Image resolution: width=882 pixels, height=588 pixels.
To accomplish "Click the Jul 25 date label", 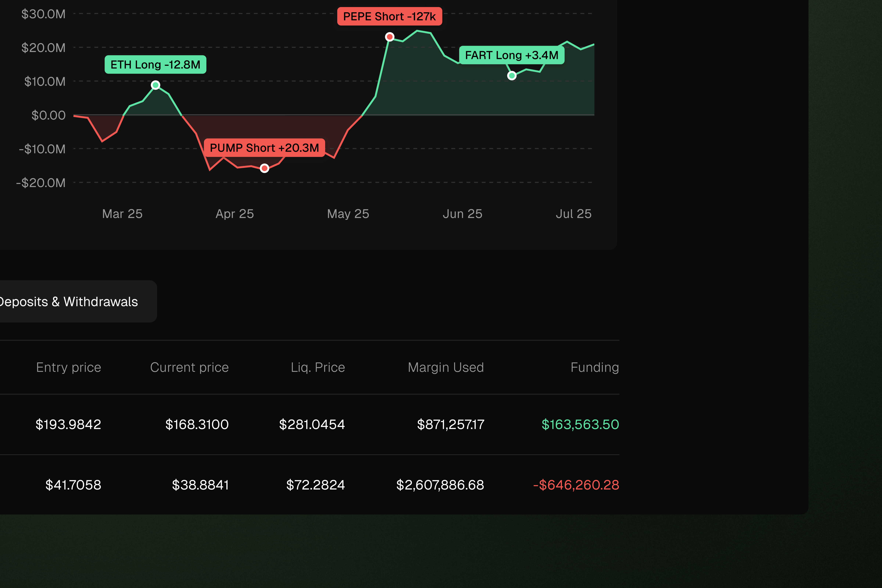I will tap(573, 214).
